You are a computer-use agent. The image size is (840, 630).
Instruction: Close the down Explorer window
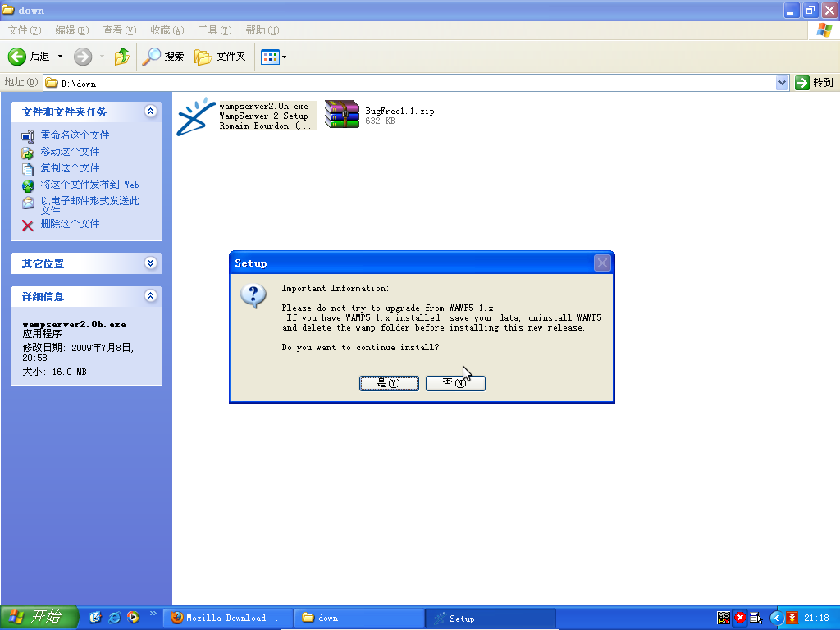point(830,10)
